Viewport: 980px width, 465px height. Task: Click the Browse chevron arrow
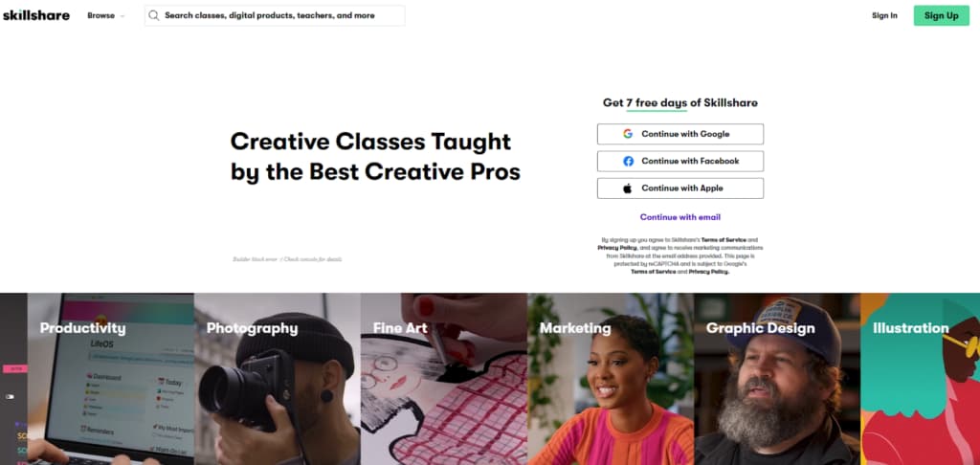(122, 16)
